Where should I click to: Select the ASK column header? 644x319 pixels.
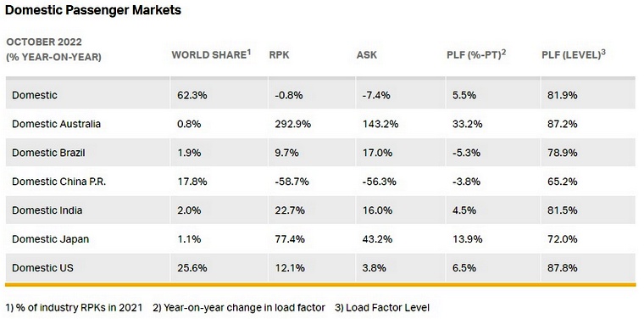(x=367, y=55)
